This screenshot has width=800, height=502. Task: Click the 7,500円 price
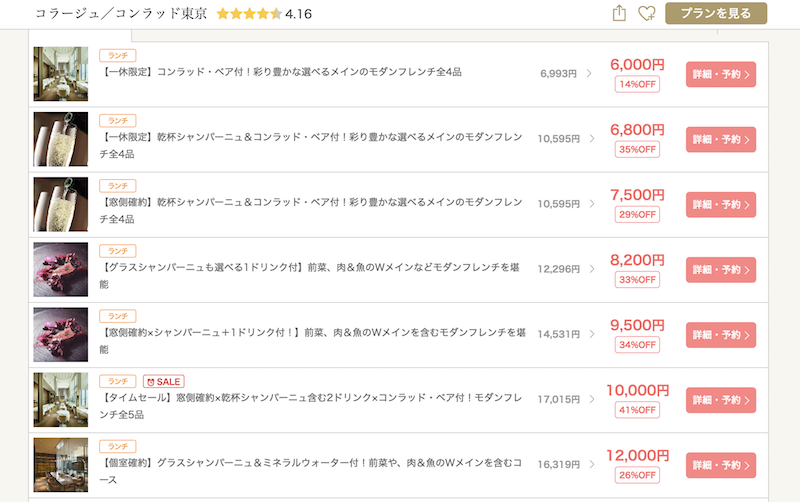pyautogui.click(x=637, y=195)
